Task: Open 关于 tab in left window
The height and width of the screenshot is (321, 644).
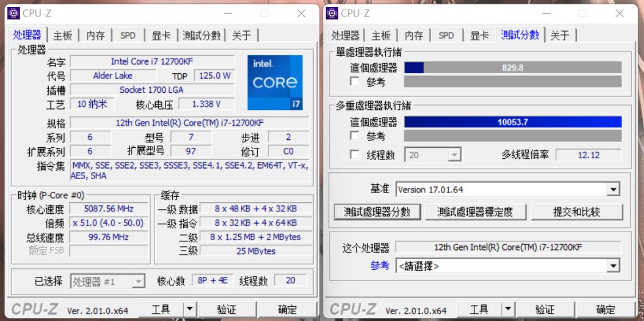Action: pyautogui.click(x=242, y=36)
